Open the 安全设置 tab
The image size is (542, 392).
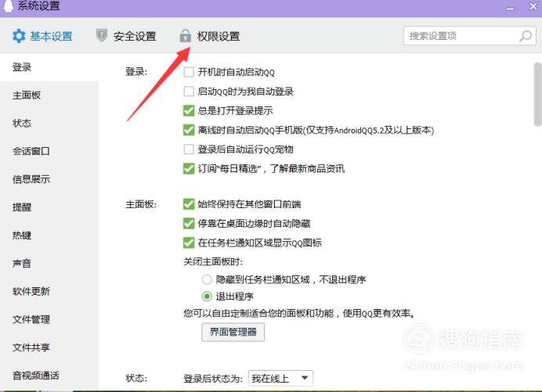pyautogui.click(x=126, y=35)
